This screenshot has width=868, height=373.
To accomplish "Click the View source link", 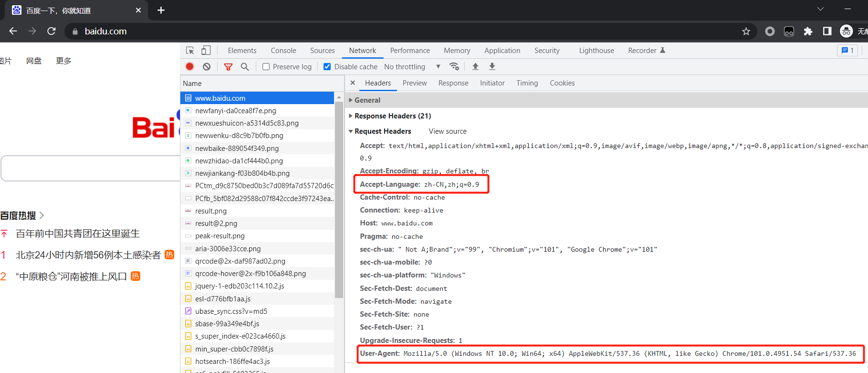I will (448, 131).
